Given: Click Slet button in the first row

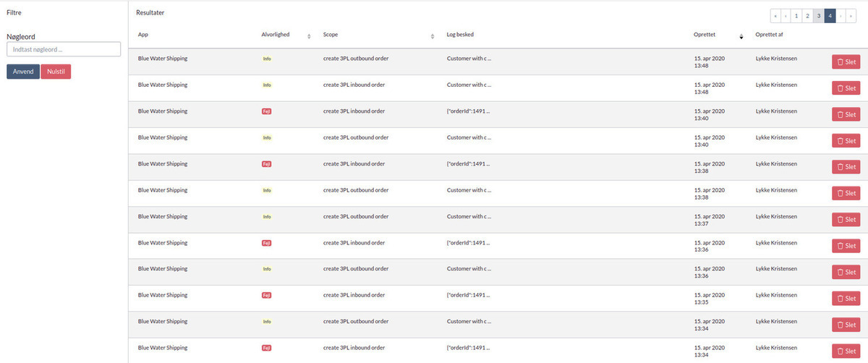Looking at the screenshot, I should [x=846, y=62].
